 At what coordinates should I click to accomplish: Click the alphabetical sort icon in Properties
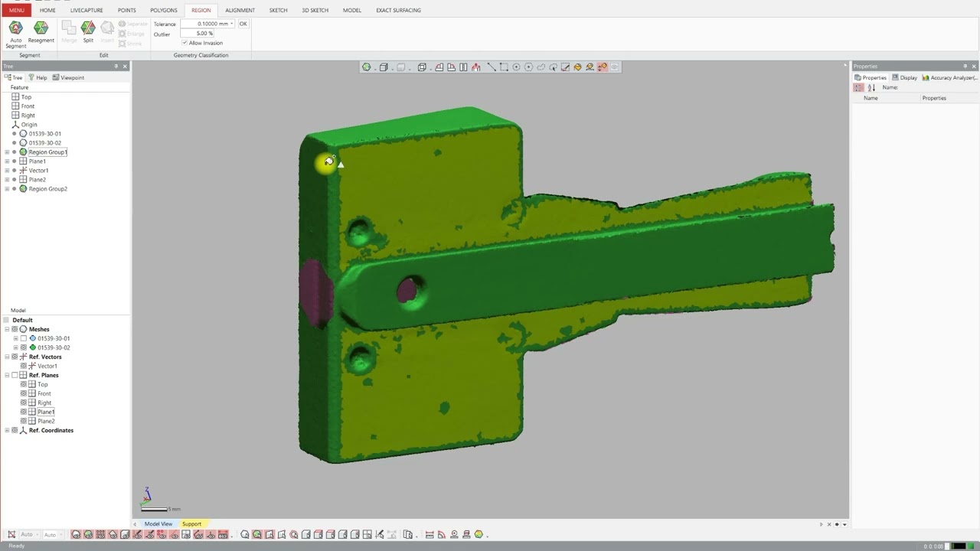click(x=871, y=87)
